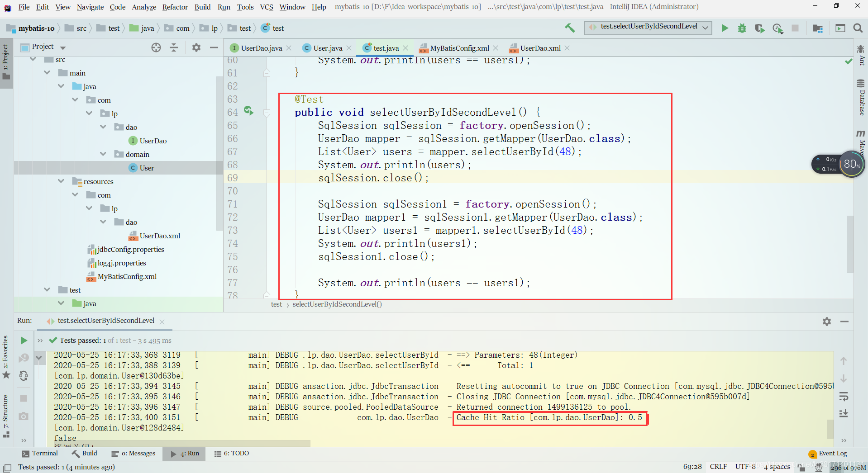Click the Build project hammer icon

click(570, 28)
